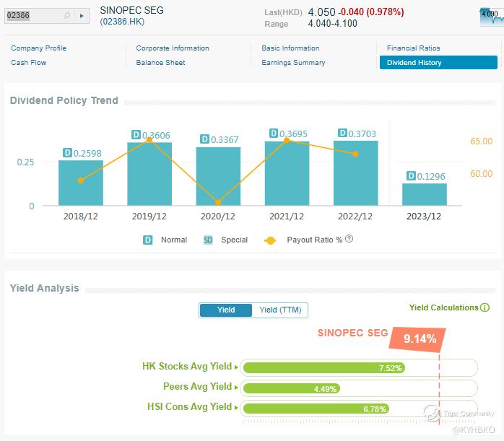Screen dimensions: 504x441
Task: Click the 2018/12 dividend bar
Action: click(x=81, y=183)
